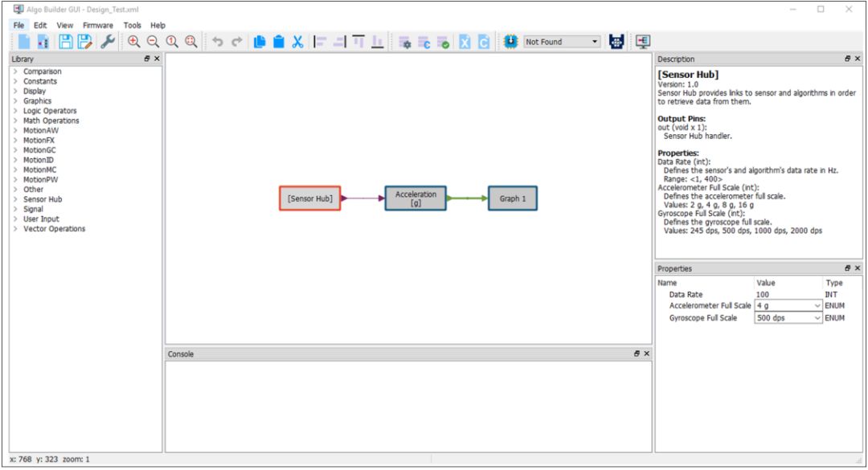Image resolution: width=868 pixels, height=470 pixels.
Task: Expand the Display library category
Action: (x=15, y=91)
